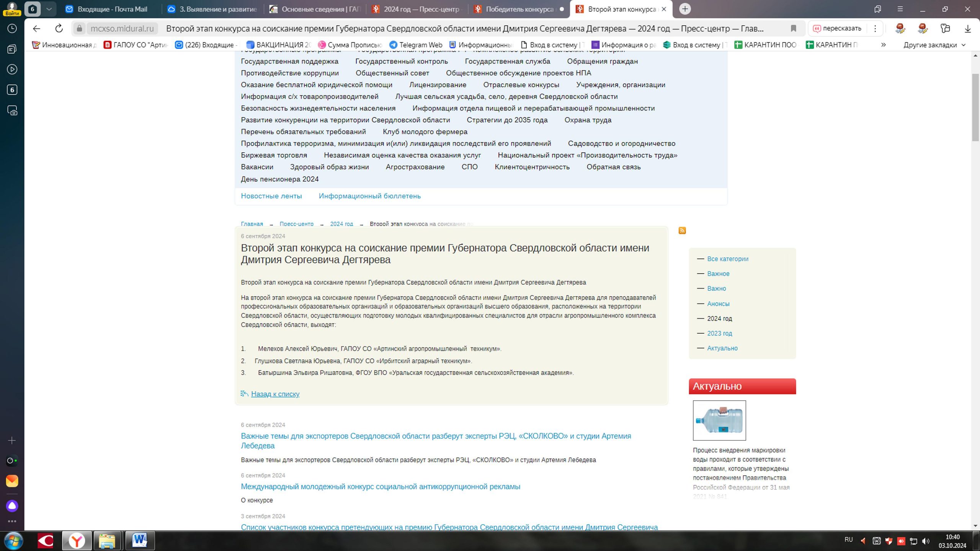The image size is (980, 551).
Task: Open the red C application in taskbar
Action: coord(46,541)
